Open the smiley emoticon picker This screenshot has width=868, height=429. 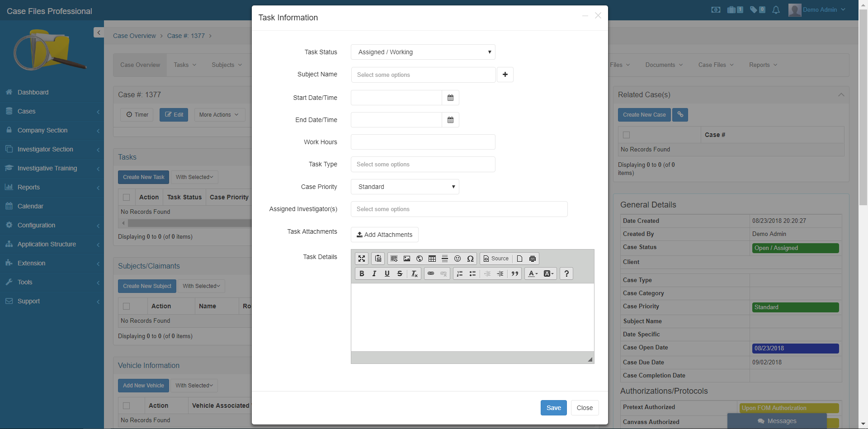[x=458, y=259]
